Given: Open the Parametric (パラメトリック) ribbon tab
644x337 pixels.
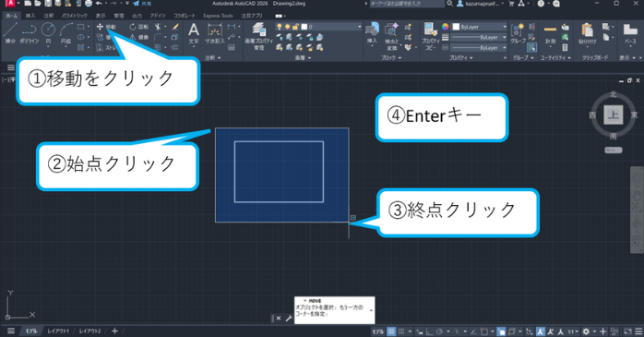Looking at the screenshot, I should pos(75,16).
